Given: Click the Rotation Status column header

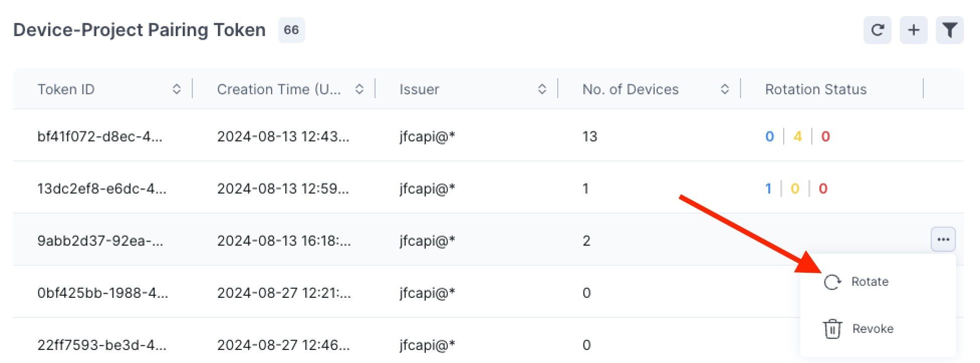Looking at the screenshot, I should (x=815, y=89).
